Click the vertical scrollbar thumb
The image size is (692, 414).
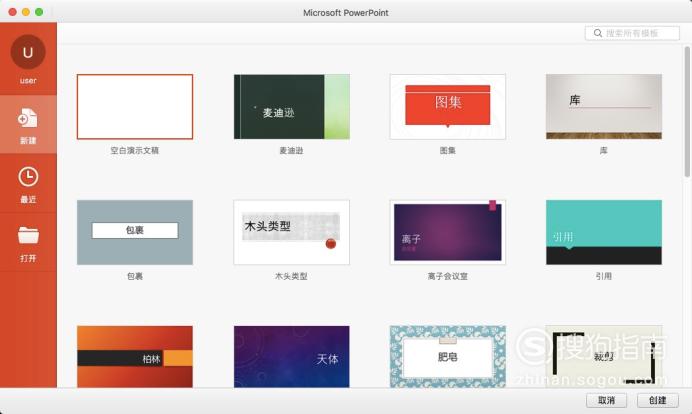(x=687, y=112)
